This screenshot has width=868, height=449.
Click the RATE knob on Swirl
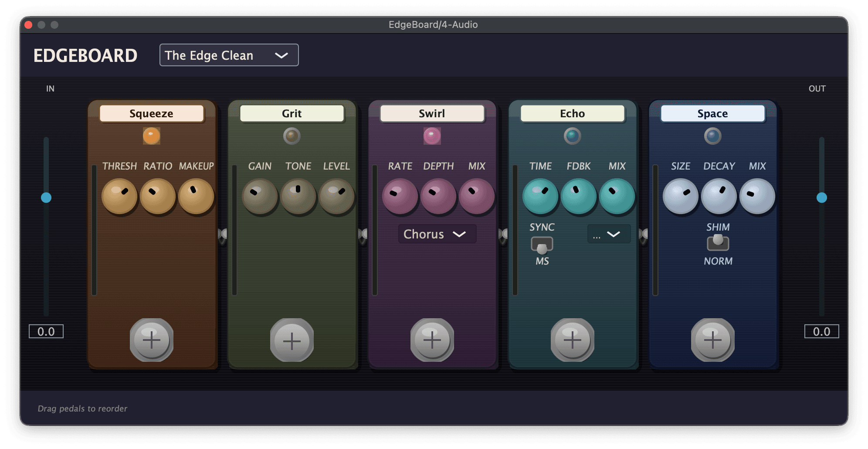400,197
